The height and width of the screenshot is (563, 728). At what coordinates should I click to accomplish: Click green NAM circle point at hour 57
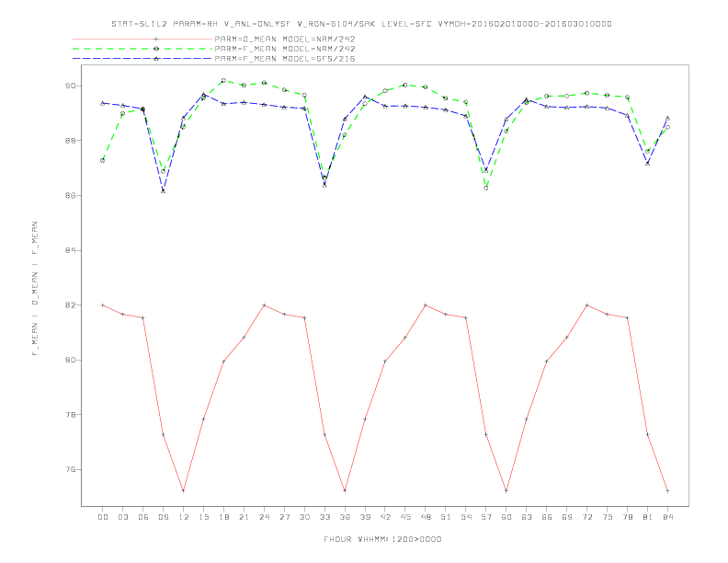[x=486, y=189]
